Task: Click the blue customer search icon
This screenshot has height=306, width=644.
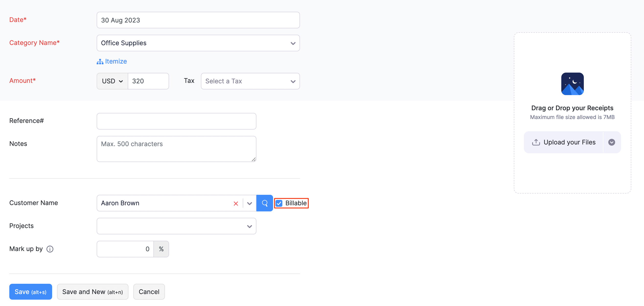Action: pyautogui.click(x=264, y=203)
